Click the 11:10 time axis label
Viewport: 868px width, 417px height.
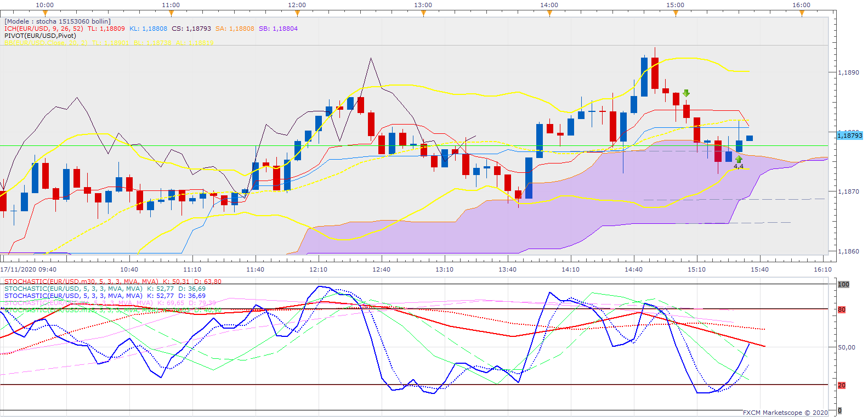[x=192, y=269]
